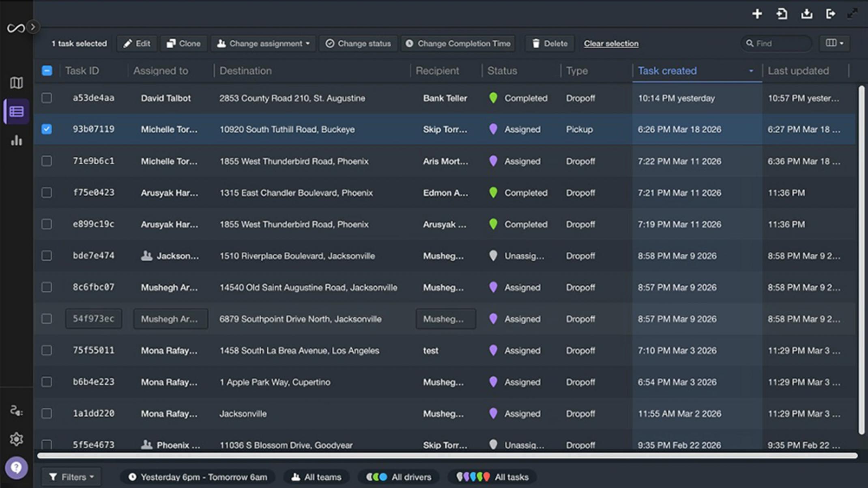The width and height of the screenshot is (868, 488).
Task: Click David Talbot assignee cell
Action: 165,98
